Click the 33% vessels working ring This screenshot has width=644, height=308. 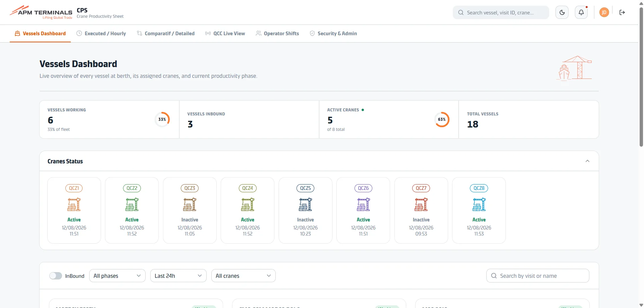(x=162, y=119)
